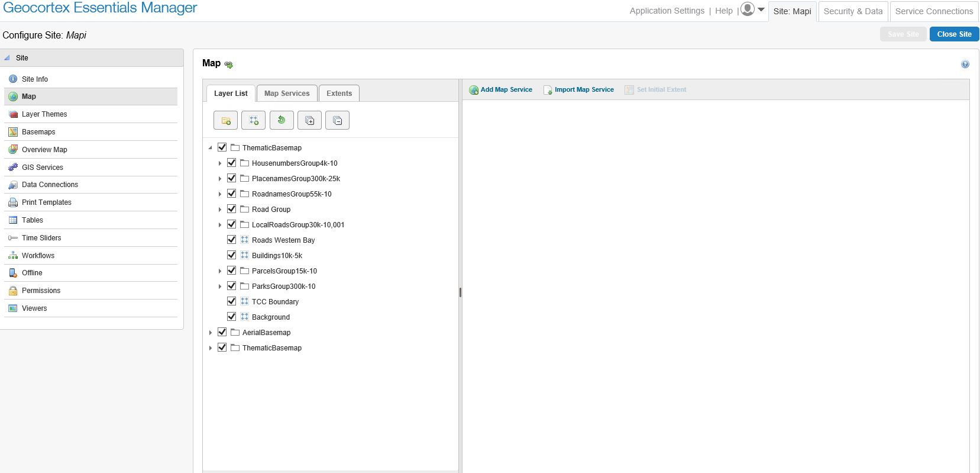The width and height of the screenshot is (980, 473).
Task: Open the user account dropdown arrow
Action: click(761, 9)
